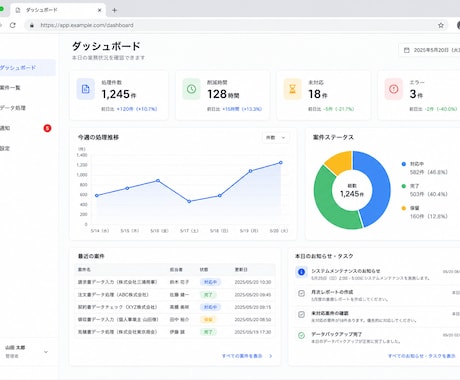Open the データバックアップ完了 notice
Screen dimensions: 460x380
pyautogui.click(x=377, y=337)
